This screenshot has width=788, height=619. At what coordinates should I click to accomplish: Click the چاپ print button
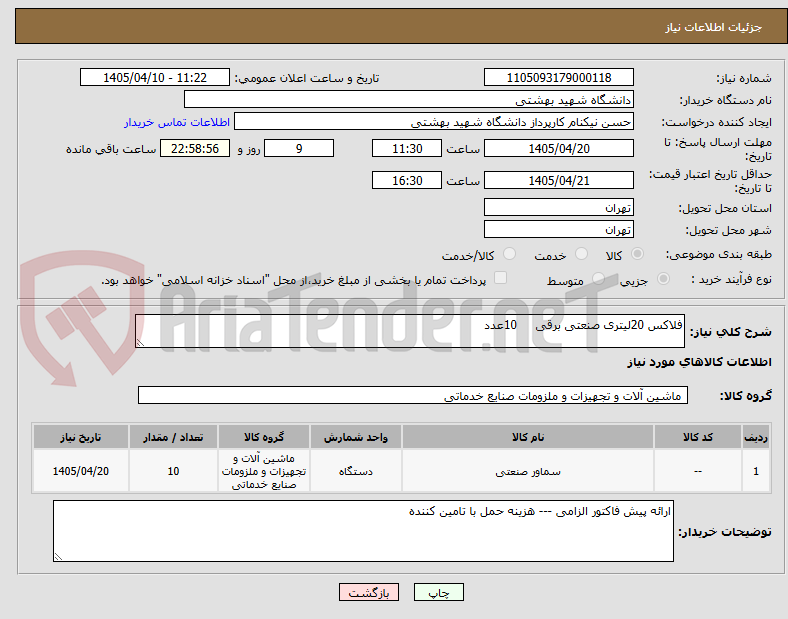(x=439, y=593)
